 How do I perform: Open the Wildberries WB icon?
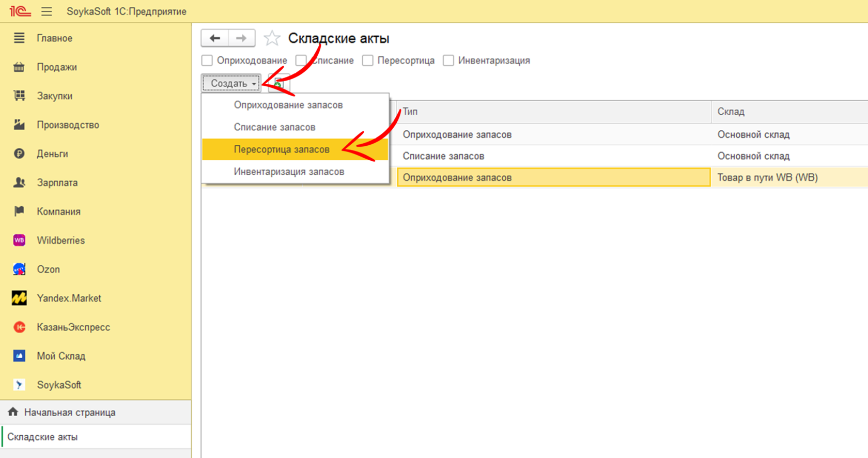point(19,240)
